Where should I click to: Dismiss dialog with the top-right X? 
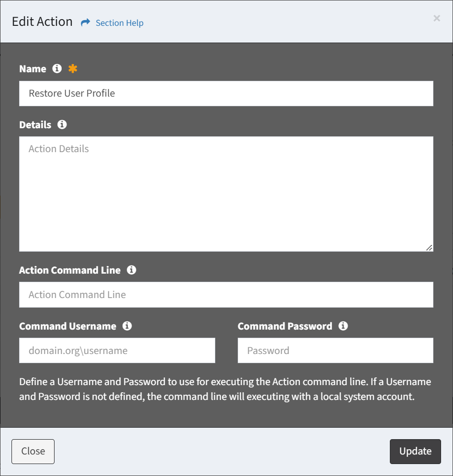(437, 18)
